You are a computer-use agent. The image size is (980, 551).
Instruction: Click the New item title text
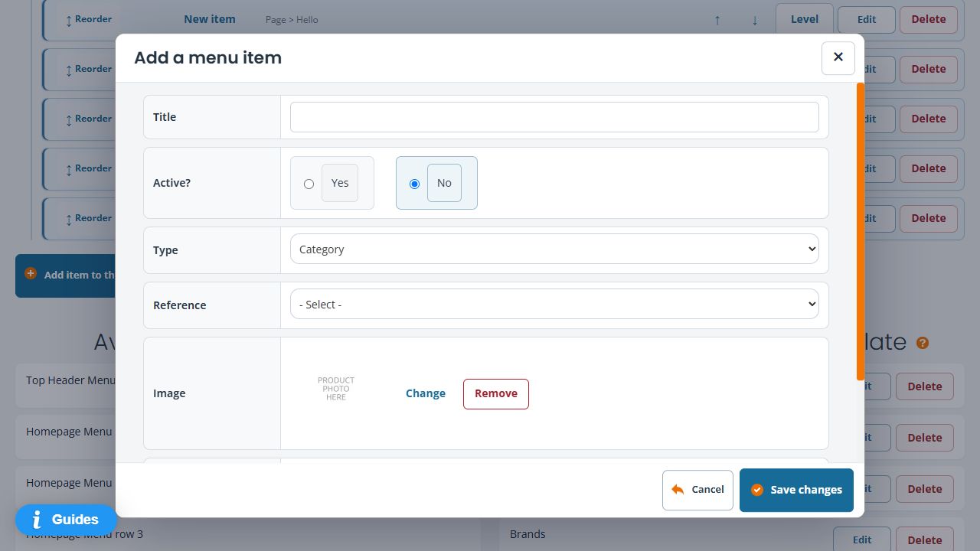[210, 19]
